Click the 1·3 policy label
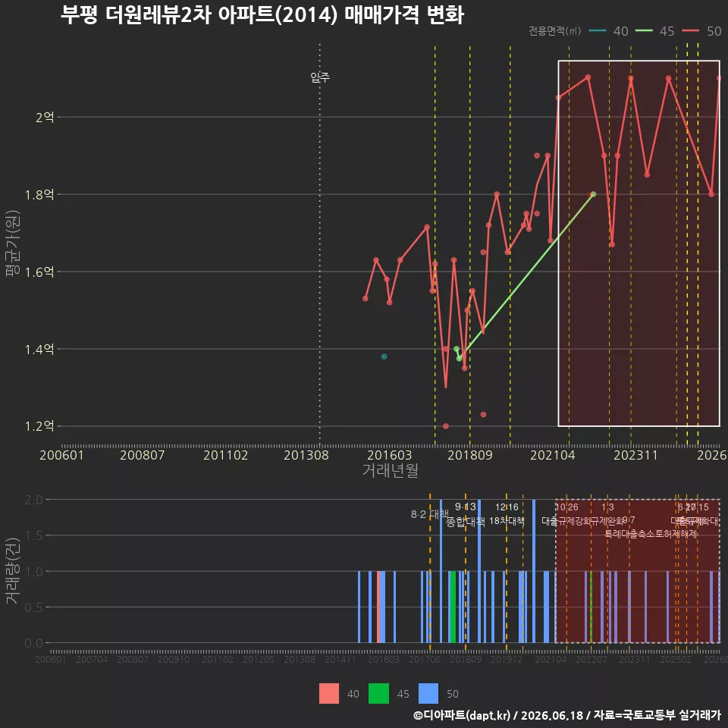728x728 pixels. click(x=607, y=507)
